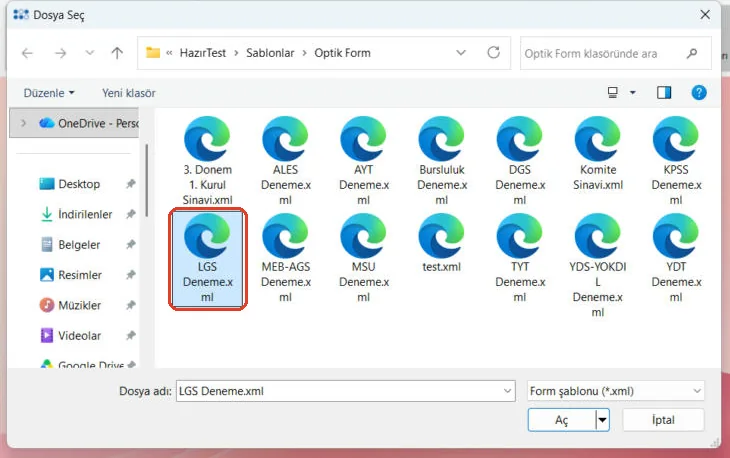Click Yeni klasör to create a folder
730x458 pixels.
coord(129,93)
